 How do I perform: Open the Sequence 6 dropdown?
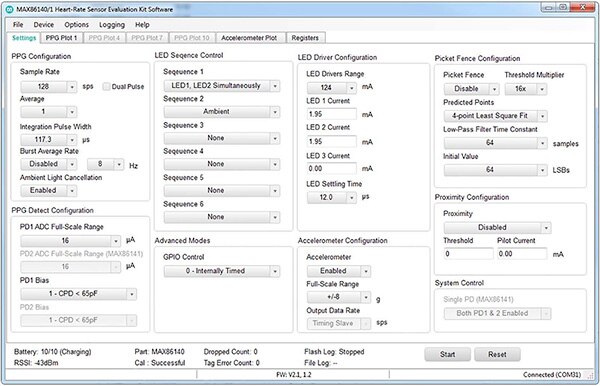click(x=222, y=217)
